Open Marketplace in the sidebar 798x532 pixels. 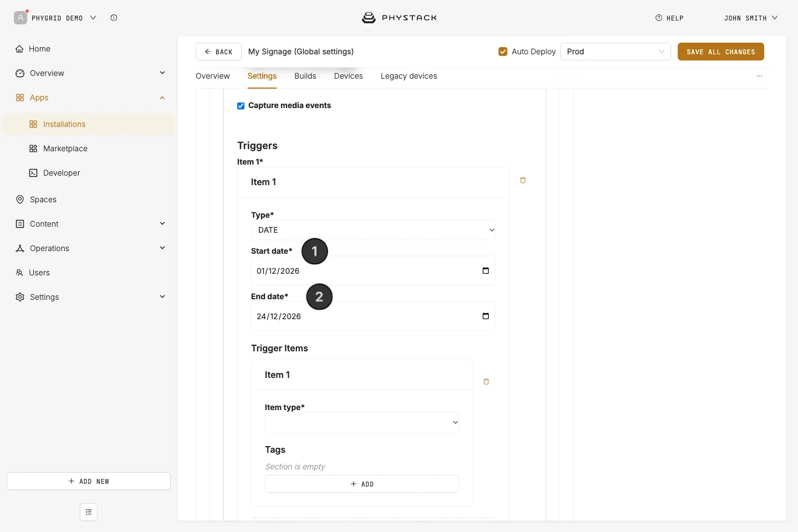point(65,149)
